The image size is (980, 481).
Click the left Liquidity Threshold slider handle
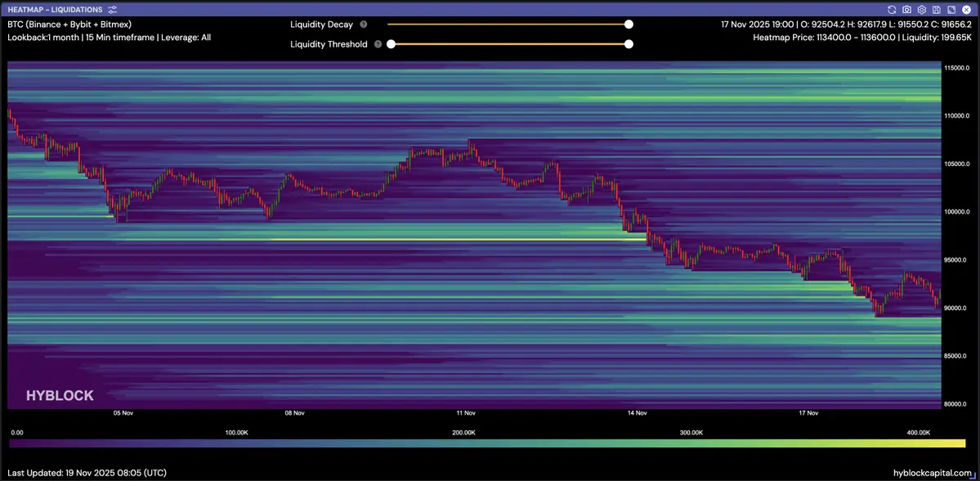[x=391, y=44]
